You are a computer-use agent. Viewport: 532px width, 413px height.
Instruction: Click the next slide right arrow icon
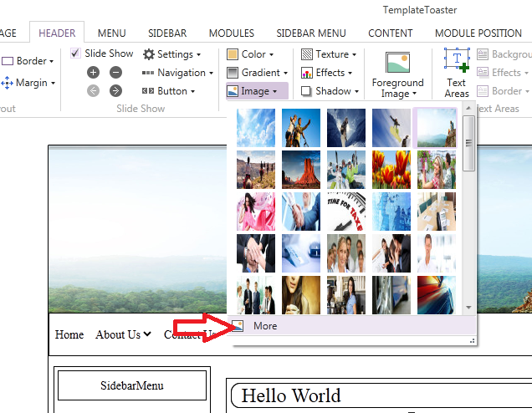(115, 91)
